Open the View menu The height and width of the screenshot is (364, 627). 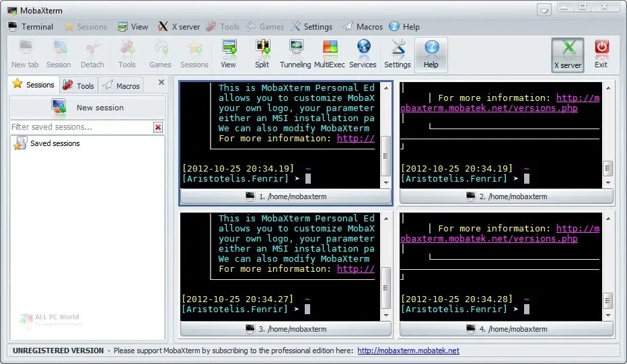(133, 27)
